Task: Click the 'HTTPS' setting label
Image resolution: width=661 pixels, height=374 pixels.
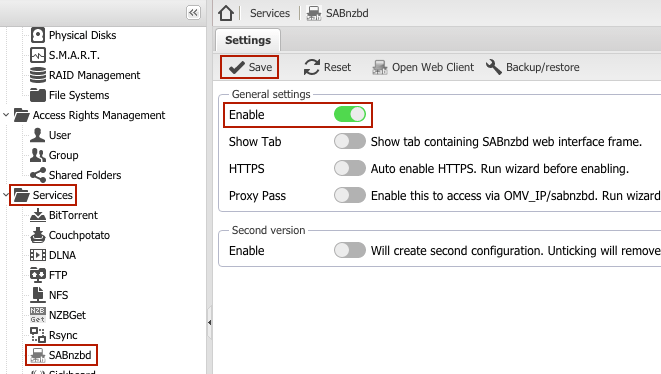Action: pyautogui.click(x=247, y=169)
